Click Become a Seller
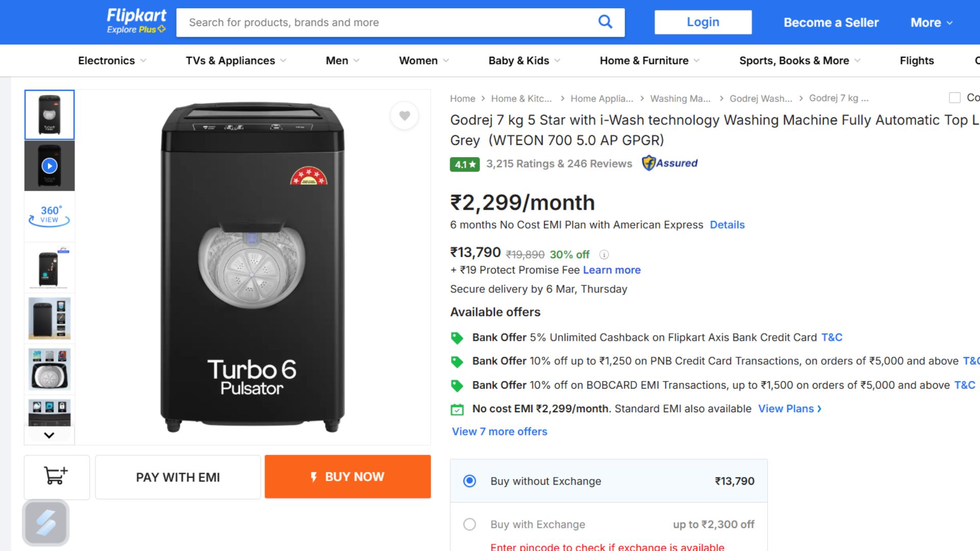980x551 pixels. point(831,22)
